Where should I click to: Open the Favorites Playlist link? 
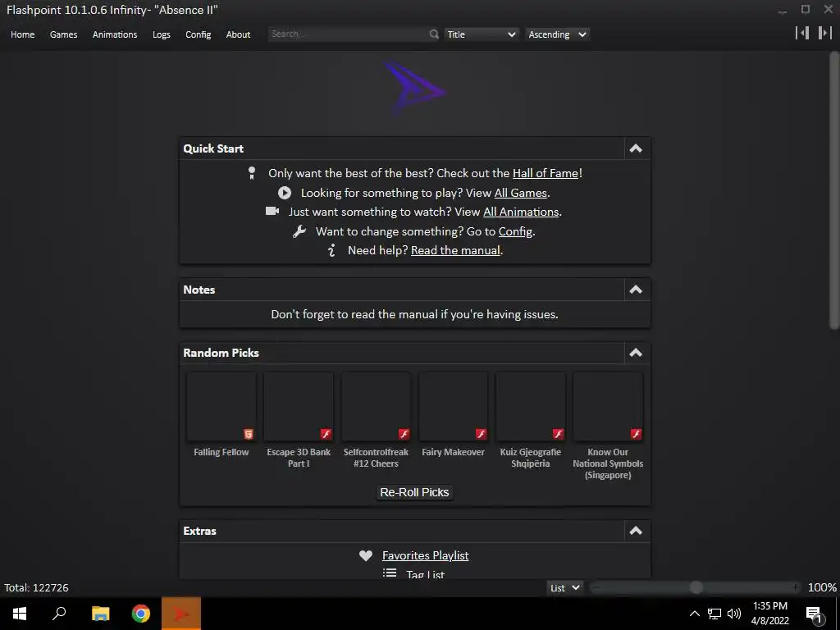pos(426,555)
